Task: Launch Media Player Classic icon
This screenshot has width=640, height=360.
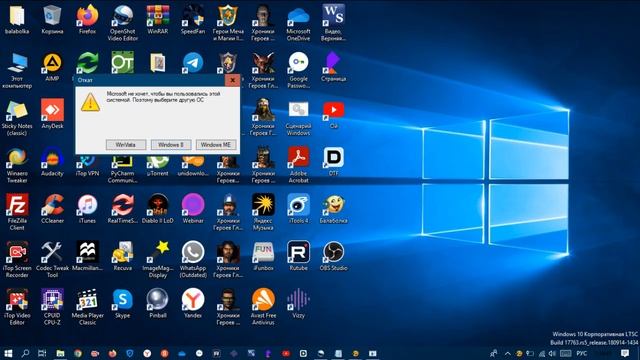Action: (x=87, y=307)
